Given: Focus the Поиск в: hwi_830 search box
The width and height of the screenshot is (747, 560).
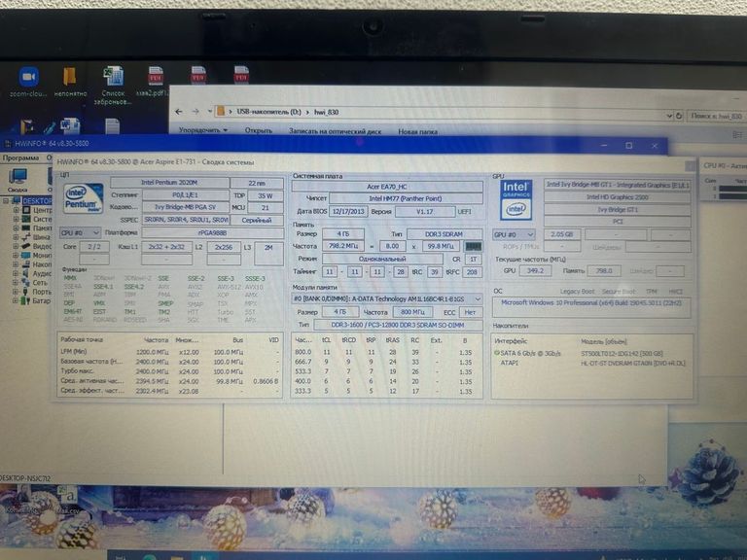Looking at the screenshot, I should coord(717,116).
